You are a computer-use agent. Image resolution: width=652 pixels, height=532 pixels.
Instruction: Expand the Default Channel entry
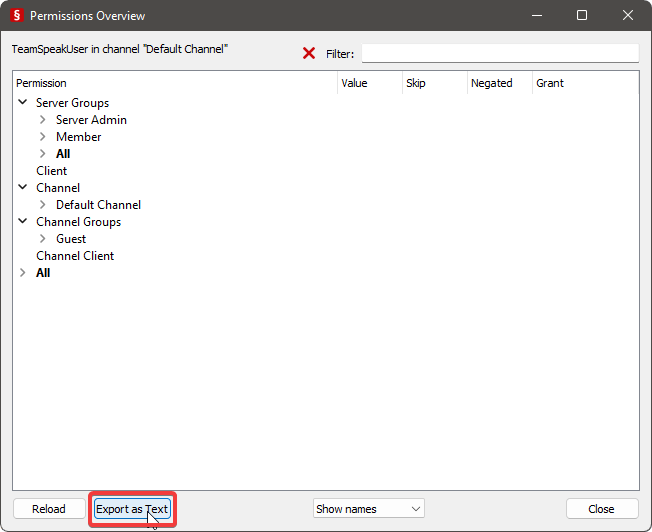pos(43,205)
